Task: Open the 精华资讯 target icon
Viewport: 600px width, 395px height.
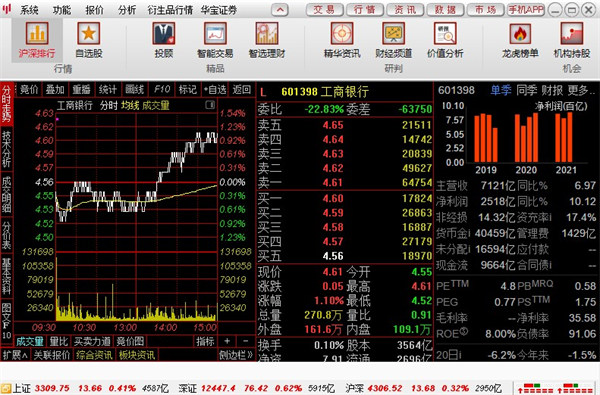Action: coord(342,33)
